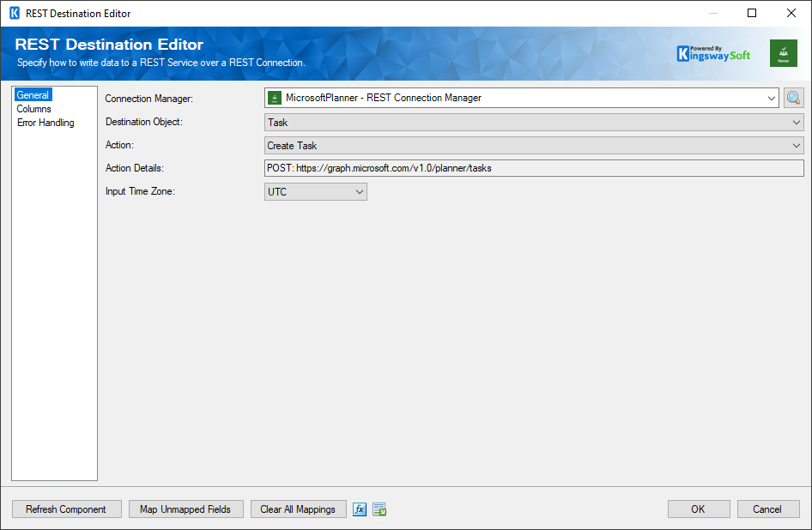The height and width of the screenshot is (530, 812).
Task: Open the expression fx editor icon
Action: coord(360,509)
